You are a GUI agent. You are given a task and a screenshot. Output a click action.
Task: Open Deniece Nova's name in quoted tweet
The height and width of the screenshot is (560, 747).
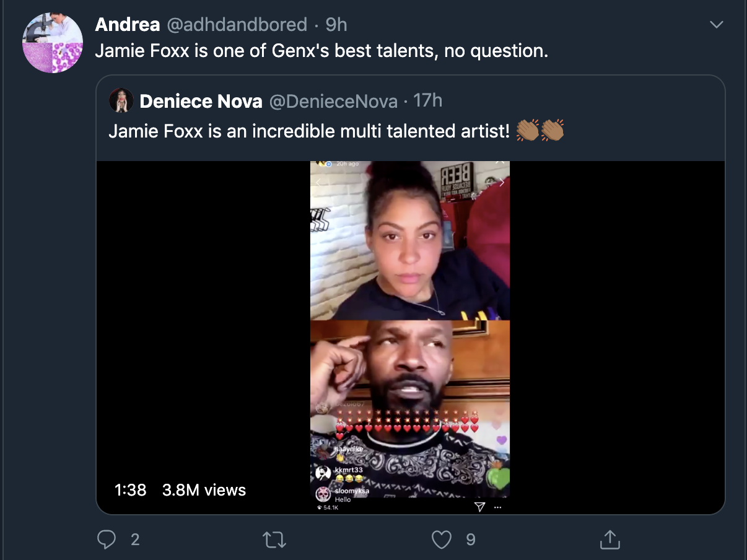201,101
